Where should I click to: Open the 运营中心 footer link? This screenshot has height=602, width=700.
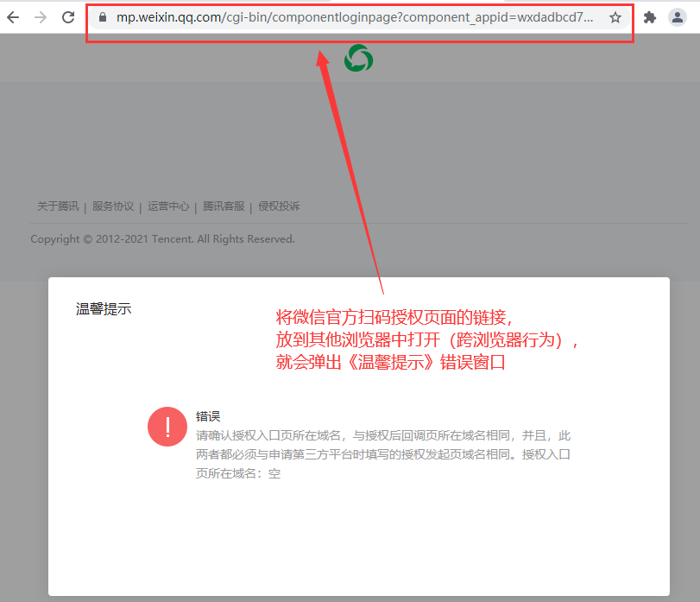tap(168, 206)
